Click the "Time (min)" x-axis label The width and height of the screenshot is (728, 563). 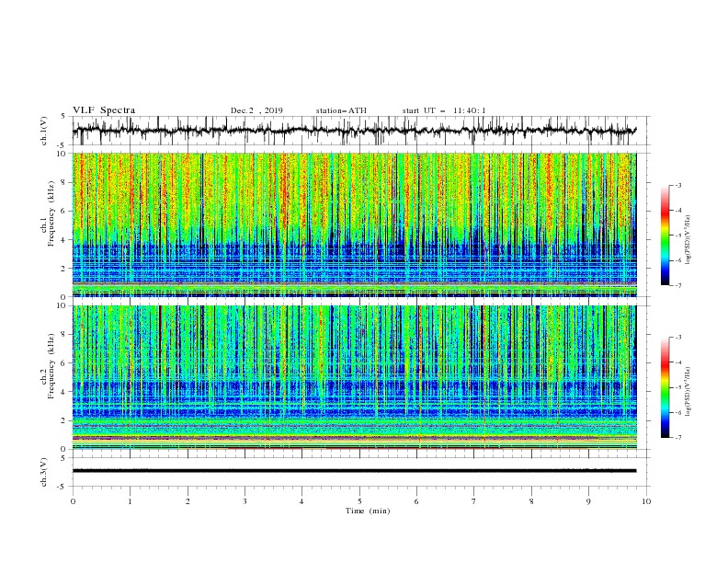pos(368,511)
